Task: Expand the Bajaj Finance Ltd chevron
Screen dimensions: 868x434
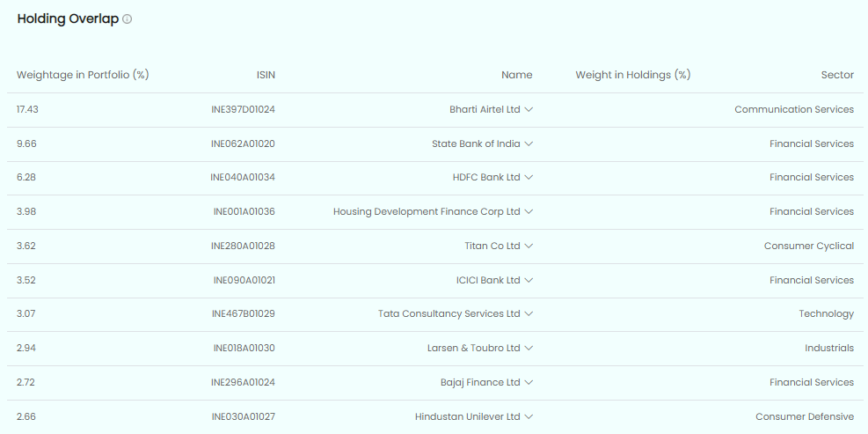Action: tap(529, 382)
